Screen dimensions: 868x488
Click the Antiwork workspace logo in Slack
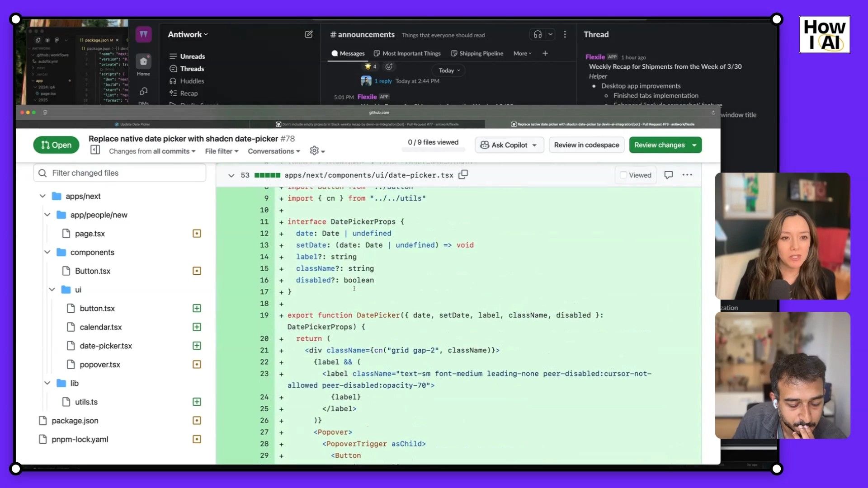pos(143,34)
